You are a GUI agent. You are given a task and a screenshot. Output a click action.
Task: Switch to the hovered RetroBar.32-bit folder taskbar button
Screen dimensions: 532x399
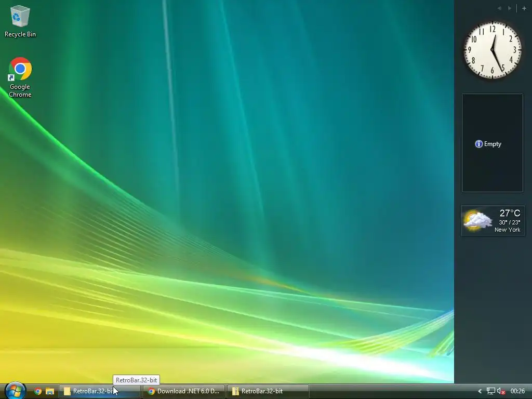(x=99, y=391)
